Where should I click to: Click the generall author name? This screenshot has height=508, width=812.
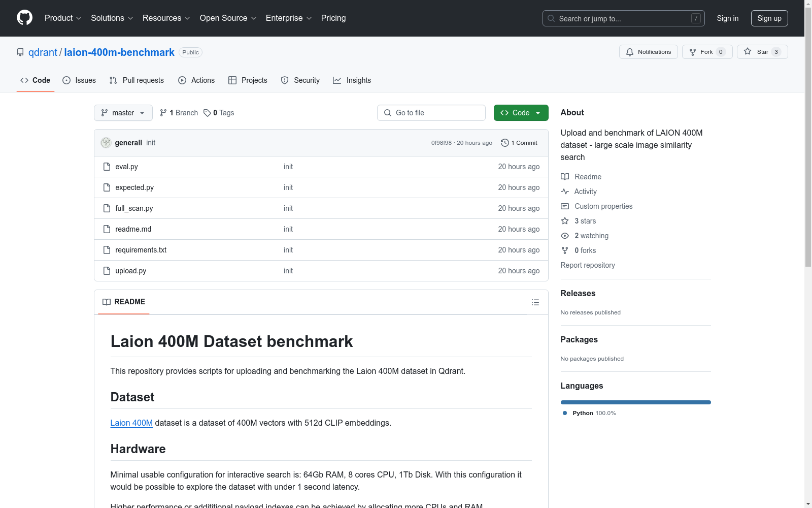[128, 143]
